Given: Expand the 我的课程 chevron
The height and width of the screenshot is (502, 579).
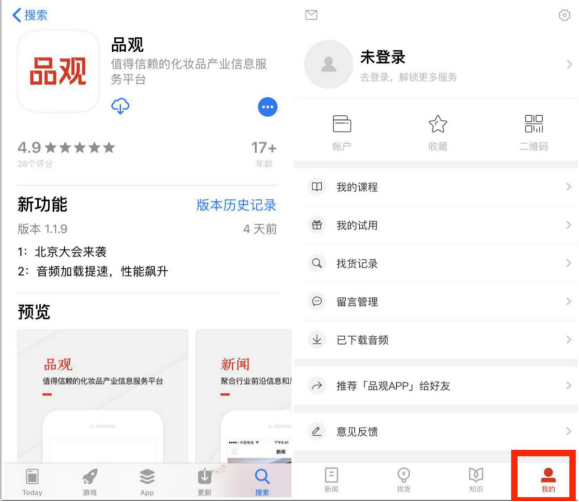Looking at the screenshot, I should click(569, 187).
